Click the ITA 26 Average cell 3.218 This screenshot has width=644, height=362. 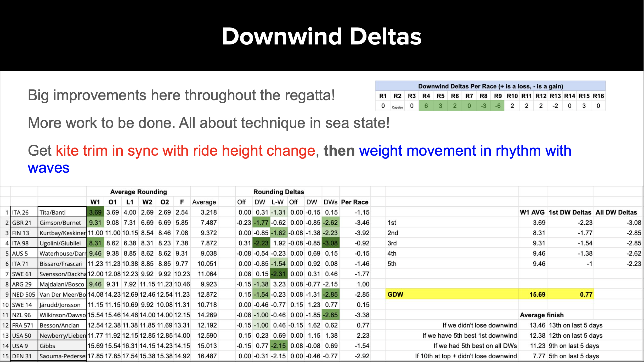pyautogui.click(x=204, y=212)
